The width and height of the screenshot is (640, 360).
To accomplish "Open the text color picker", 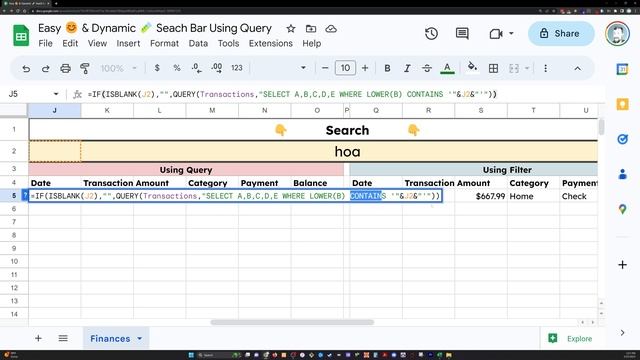I will coord(447,68).
